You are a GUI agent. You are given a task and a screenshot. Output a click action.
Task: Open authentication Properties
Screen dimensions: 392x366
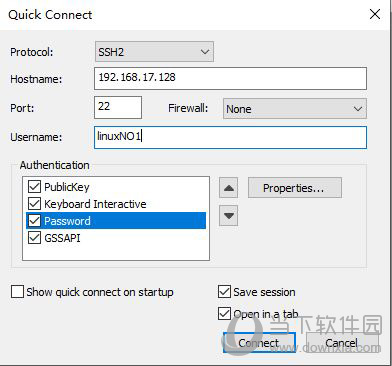coord(295,188)
